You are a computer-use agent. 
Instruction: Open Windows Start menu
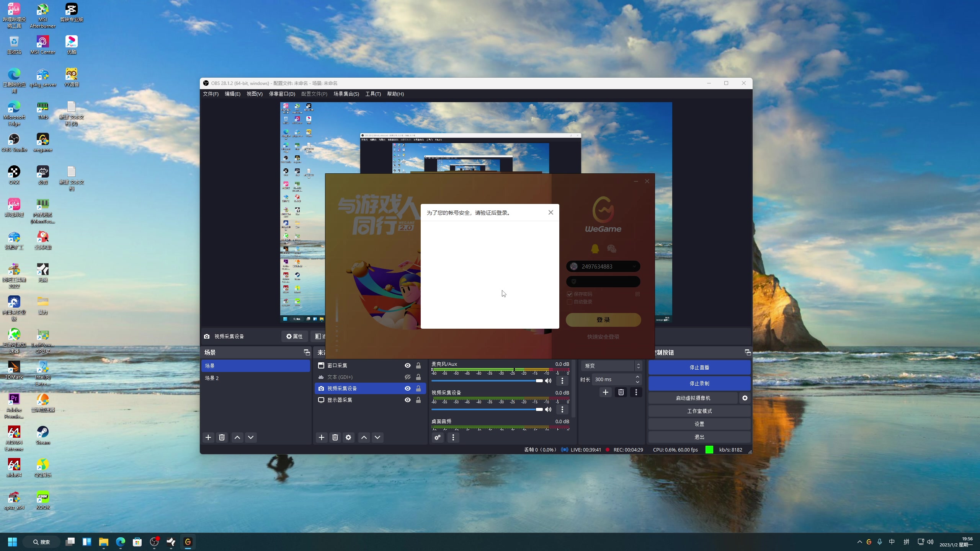12,542
